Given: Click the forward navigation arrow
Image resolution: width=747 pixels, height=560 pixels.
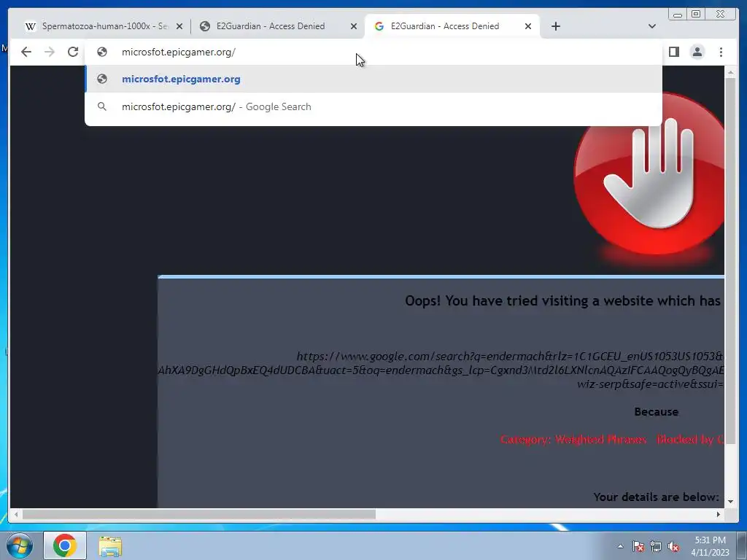Looking at the screenshot, I should pyautogui.click(x=50, y=52).
